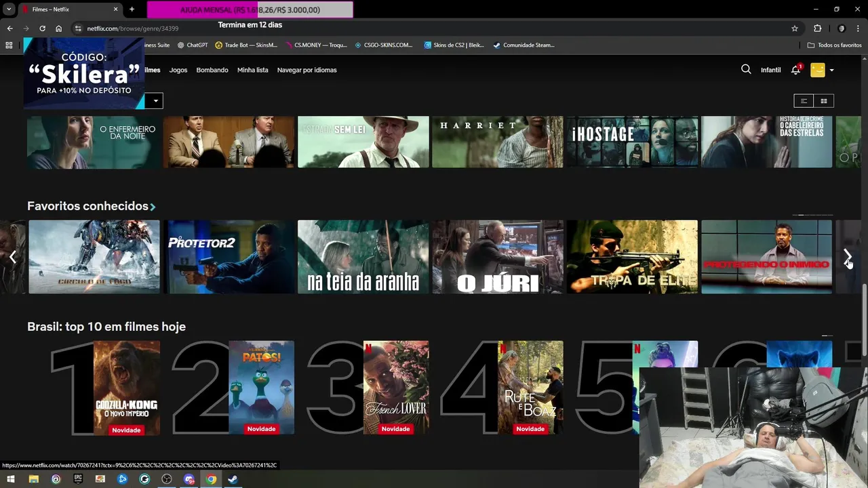Open Patos! top 2 poster
This screenshot has height=488, width=868.
[x=261, y=388]
